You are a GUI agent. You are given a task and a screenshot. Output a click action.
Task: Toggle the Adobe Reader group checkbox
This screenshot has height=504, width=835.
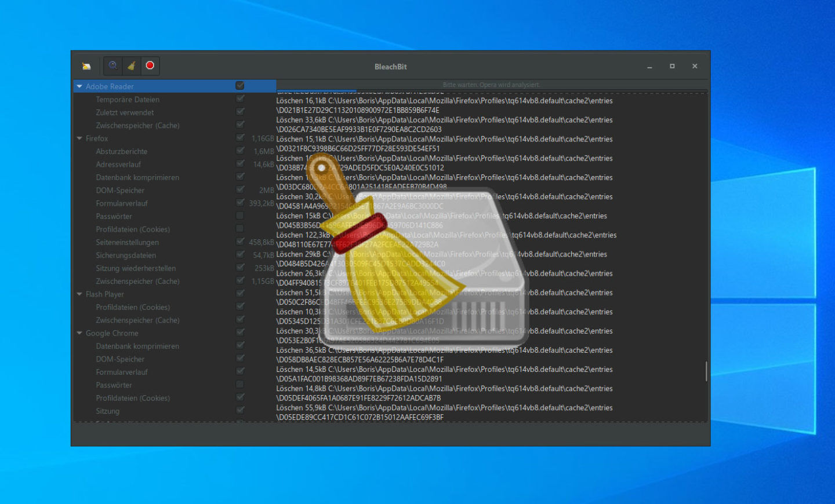click(240, 86)
